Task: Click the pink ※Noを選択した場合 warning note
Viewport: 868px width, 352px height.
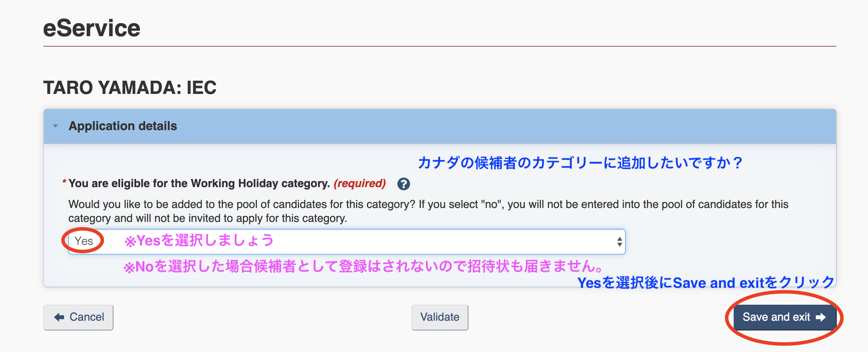Action: (363, 266)
